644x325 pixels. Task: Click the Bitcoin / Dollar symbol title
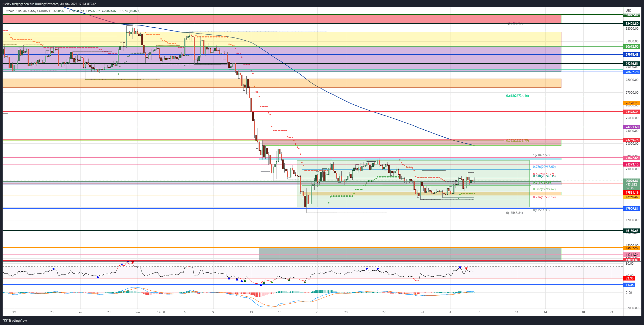(15, 11)
